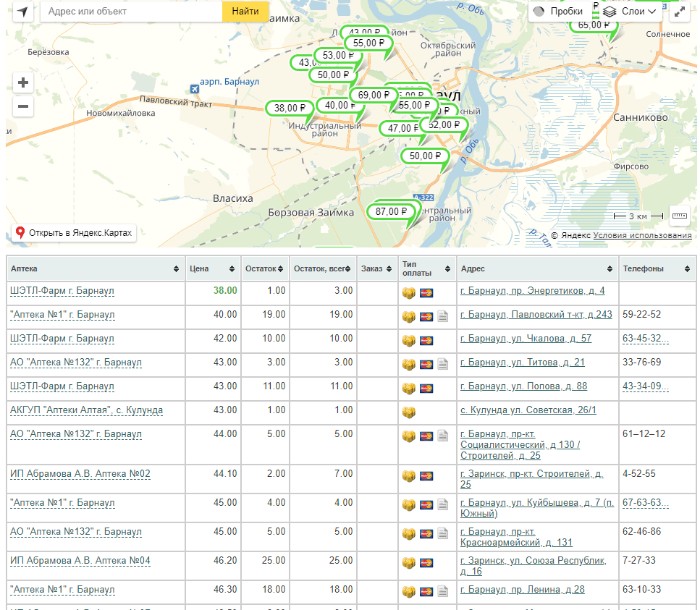Open АКГУП "Аптеки Алтая", с. Кулунда link
Image resolution: width=700 pixels, height=610 pixels.
pos(86,410)
